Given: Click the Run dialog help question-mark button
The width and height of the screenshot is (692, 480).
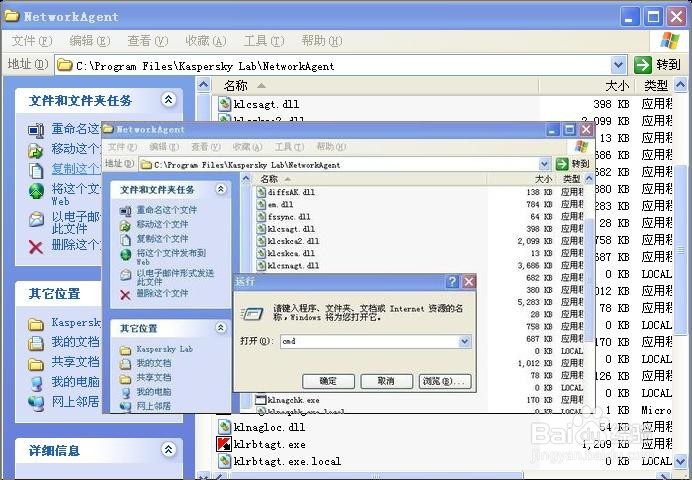Looking at the screenshot, I should click(x=452, y=281).
